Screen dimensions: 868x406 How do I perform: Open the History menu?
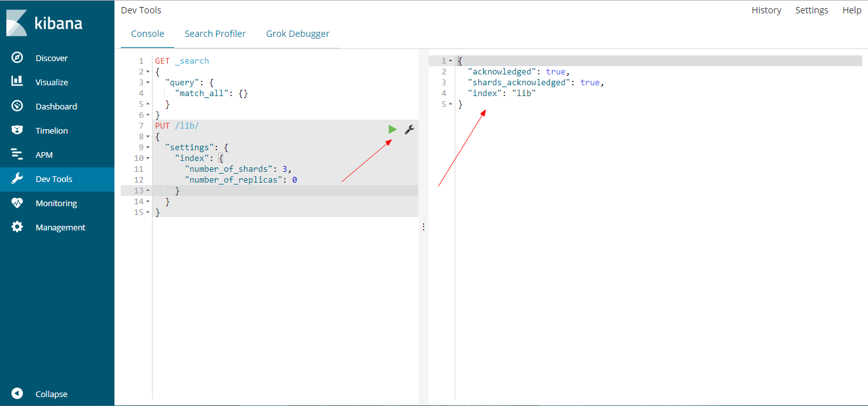766,10
